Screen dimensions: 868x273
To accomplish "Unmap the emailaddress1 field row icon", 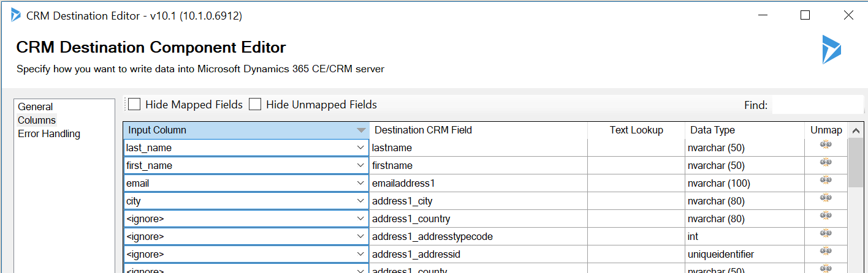I will [x=825, y=180].
